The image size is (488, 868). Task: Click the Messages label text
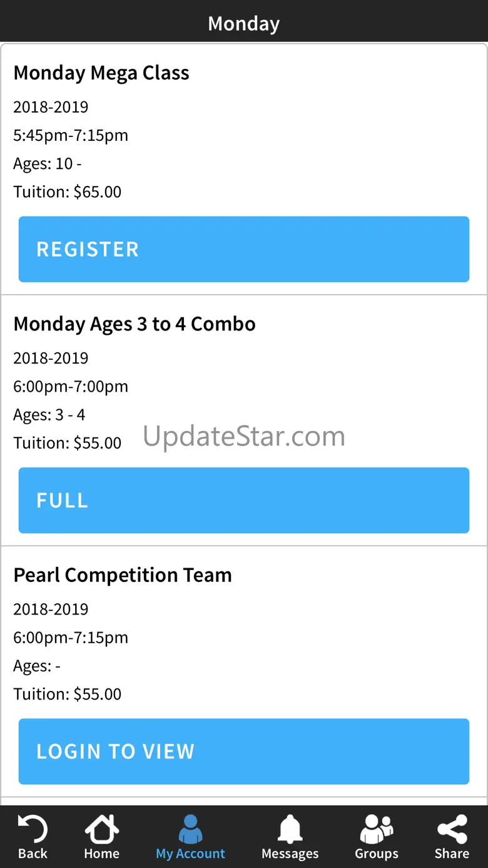click(290, 854)
